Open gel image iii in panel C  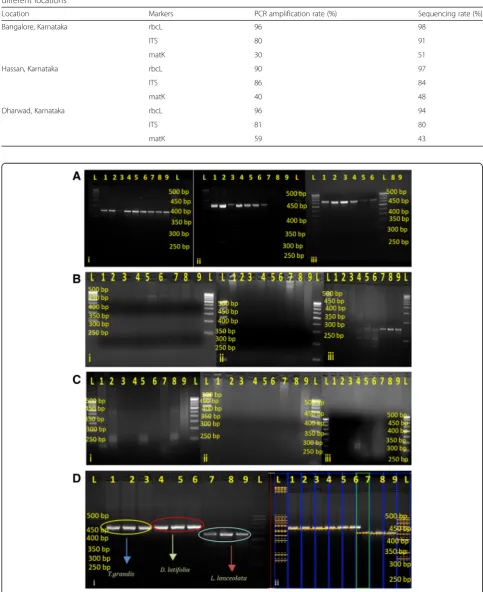point(367,419)
